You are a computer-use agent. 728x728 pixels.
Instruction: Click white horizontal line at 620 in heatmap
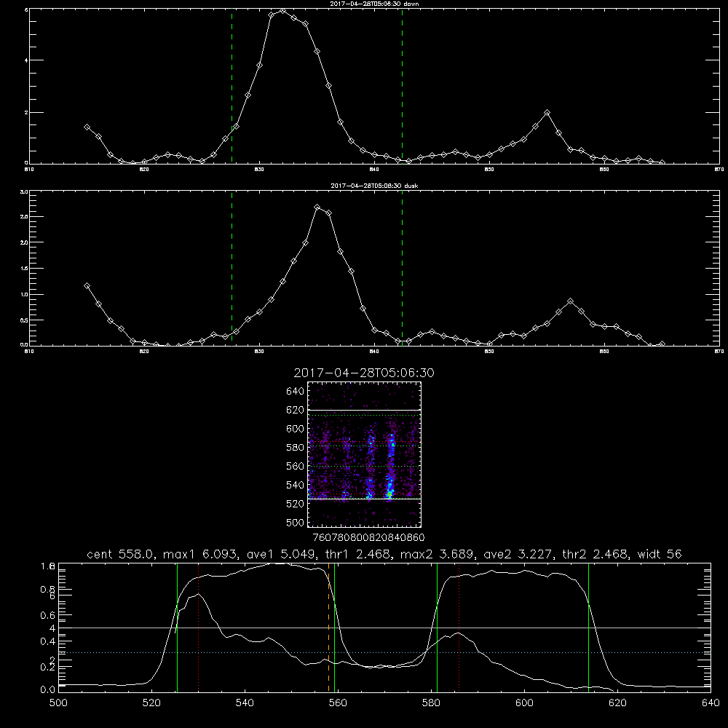coord(365,410)
